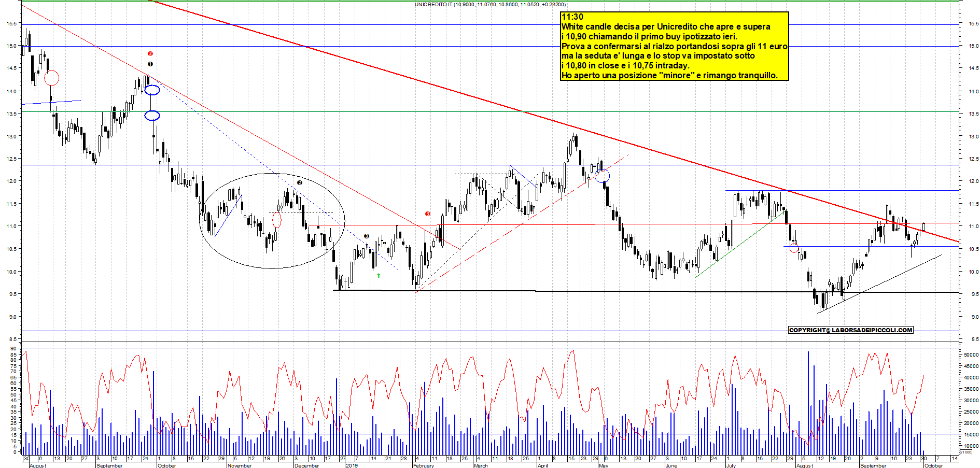
Task: Click the 10000 volume scale label
Action: pyautogui.click(x=971, y=446)
